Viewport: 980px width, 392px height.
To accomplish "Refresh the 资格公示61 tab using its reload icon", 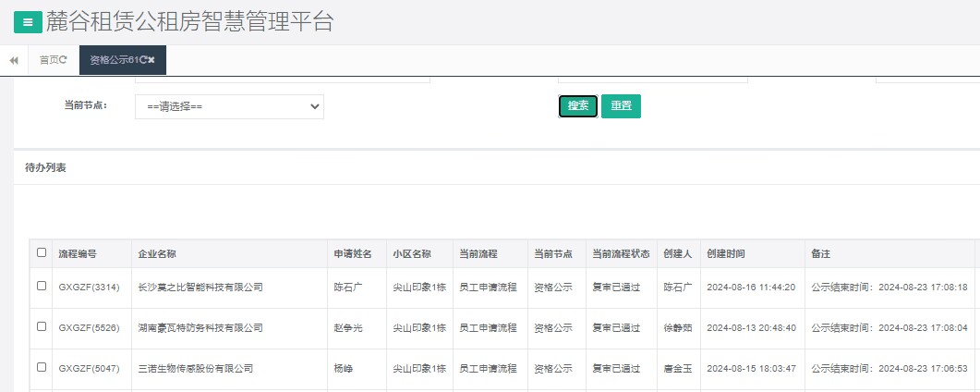I will (144, 60).
